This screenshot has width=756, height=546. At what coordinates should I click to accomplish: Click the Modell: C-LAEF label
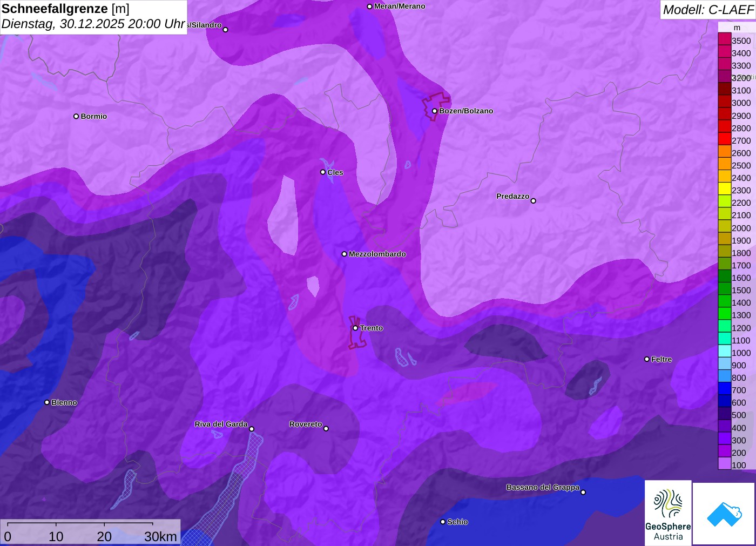point(707,10)
